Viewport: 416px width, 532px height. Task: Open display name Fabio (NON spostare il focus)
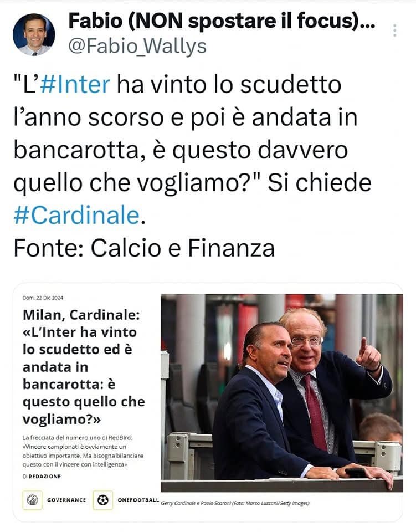tap(222, 21)
